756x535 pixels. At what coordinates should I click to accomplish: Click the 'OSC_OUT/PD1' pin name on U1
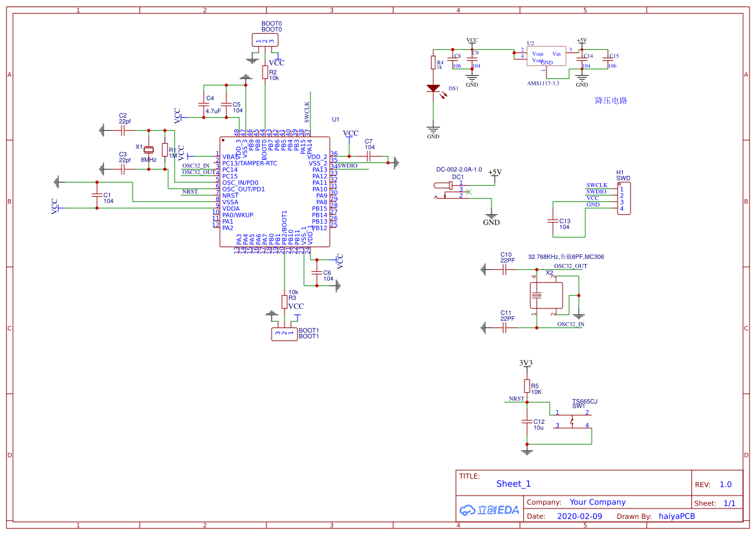[243, 189]
